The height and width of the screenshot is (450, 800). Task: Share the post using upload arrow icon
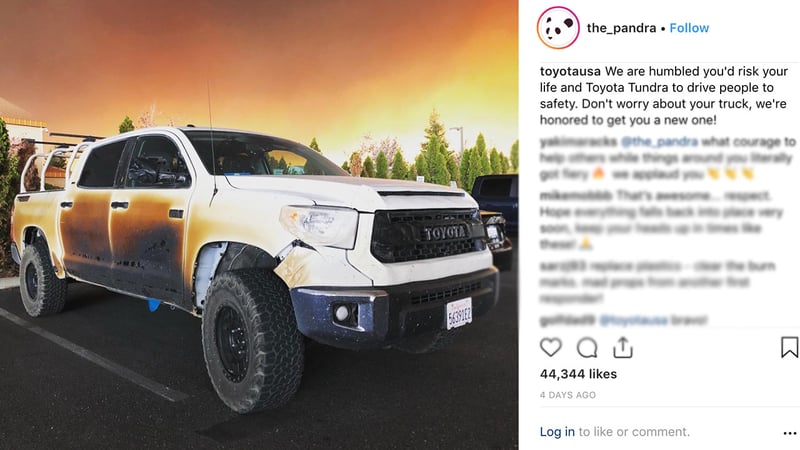(623, 347)
